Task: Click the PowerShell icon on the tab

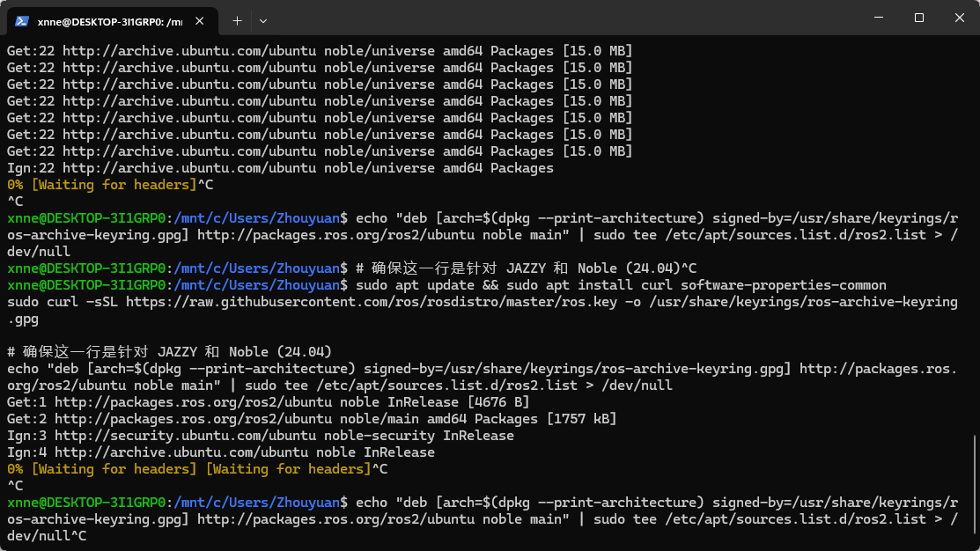Action: [22, 20]
